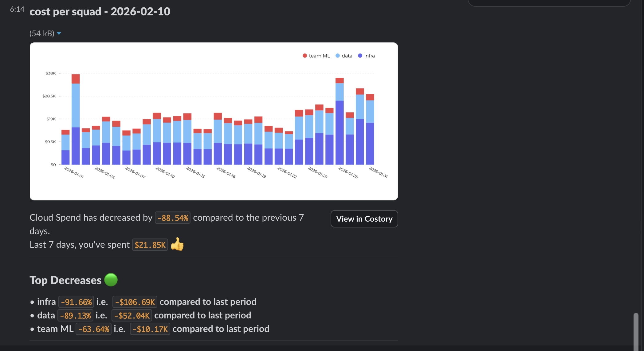This screenshot has width=644, height=351.
Task: Click the -$106.69K infra decrease amount
Action: 135,302
